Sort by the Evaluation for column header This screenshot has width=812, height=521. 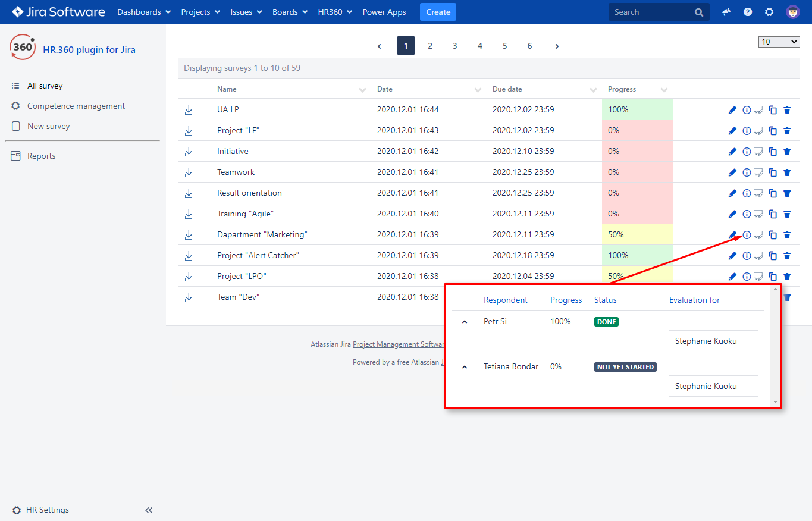[x=694, y=300]
